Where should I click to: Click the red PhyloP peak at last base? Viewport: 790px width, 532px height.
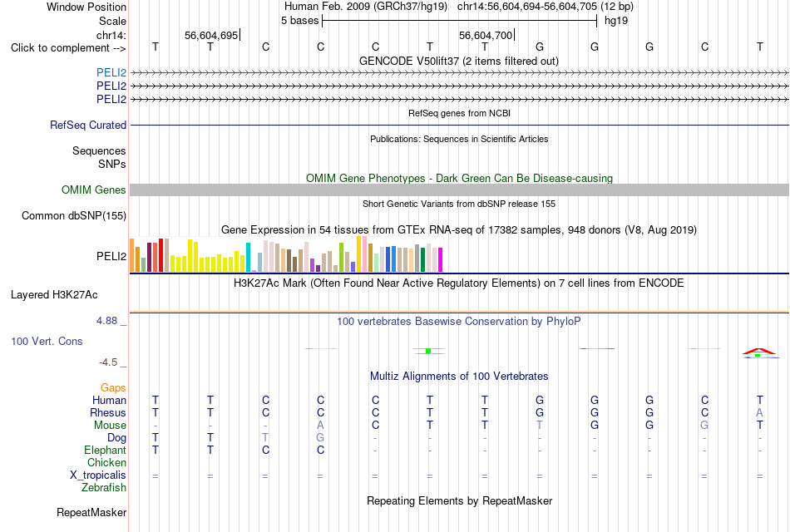[x=758, y=352]
